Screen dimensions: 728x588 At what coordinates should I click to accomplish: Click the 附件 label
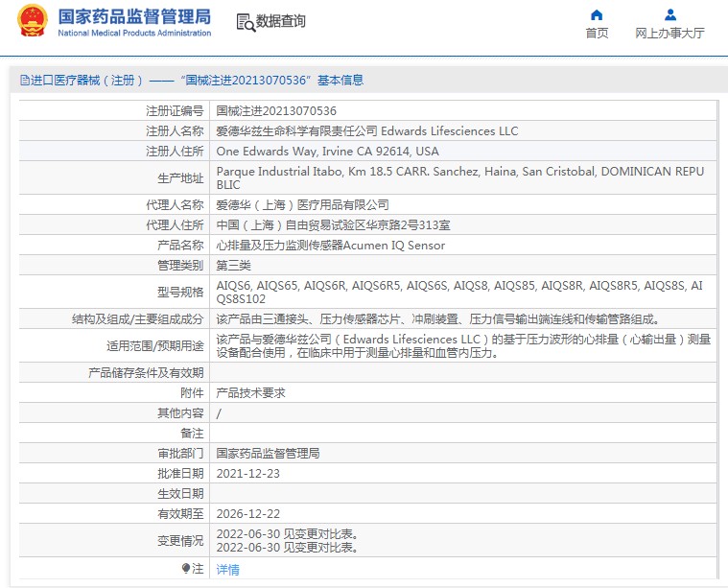coord(192,393)
